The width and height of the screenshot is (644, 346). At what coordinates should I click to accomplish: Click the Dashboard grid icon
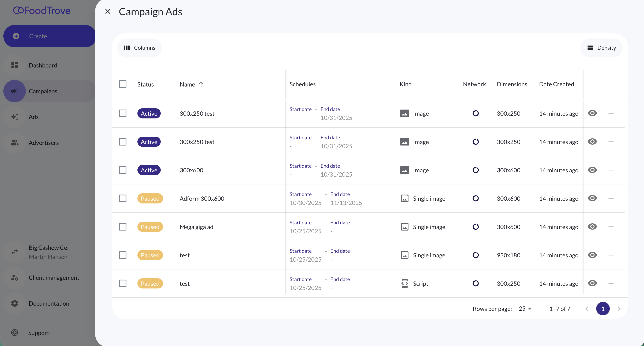click(15, 65)
